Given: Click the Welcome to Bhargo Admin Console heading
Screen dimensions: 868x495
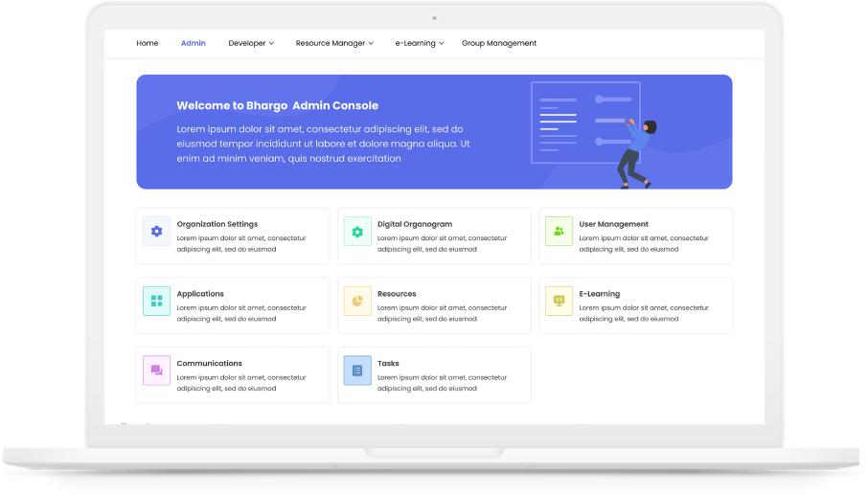Looking at the screenshot, I should coord(277,106).
